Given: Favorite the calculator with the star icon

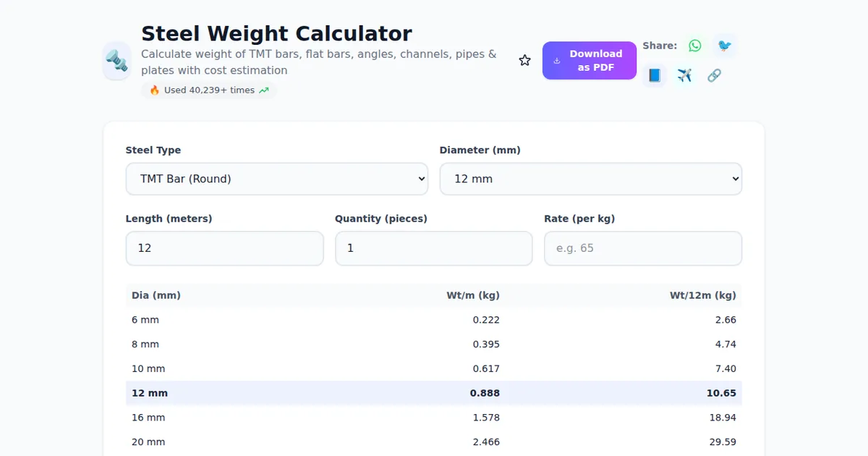Looking at the screenshot, I should [x=524, y=61].
